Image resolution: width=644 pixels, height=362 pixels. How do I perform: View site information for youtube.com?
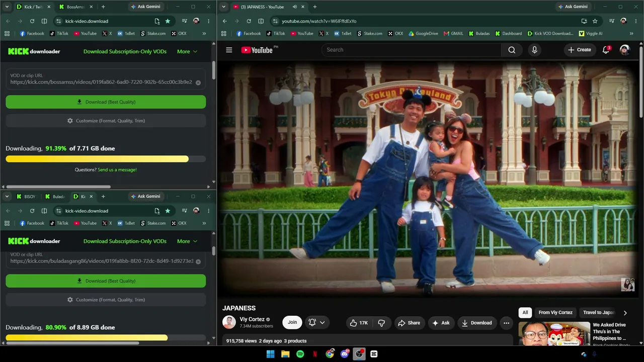275,21
